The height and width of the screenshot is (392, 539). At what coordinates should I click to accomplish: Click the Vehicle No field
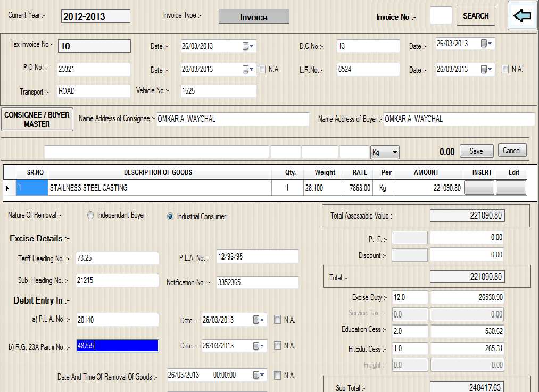219,91
